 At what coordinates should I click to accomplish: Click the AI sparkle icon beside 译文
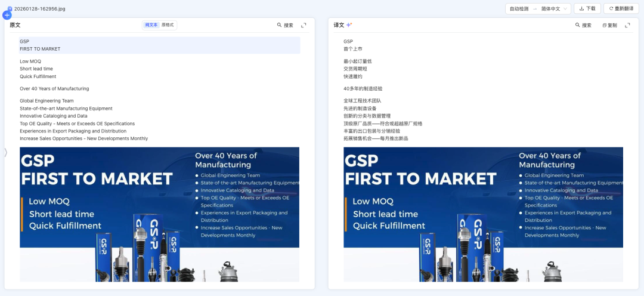tap(349, 25)
